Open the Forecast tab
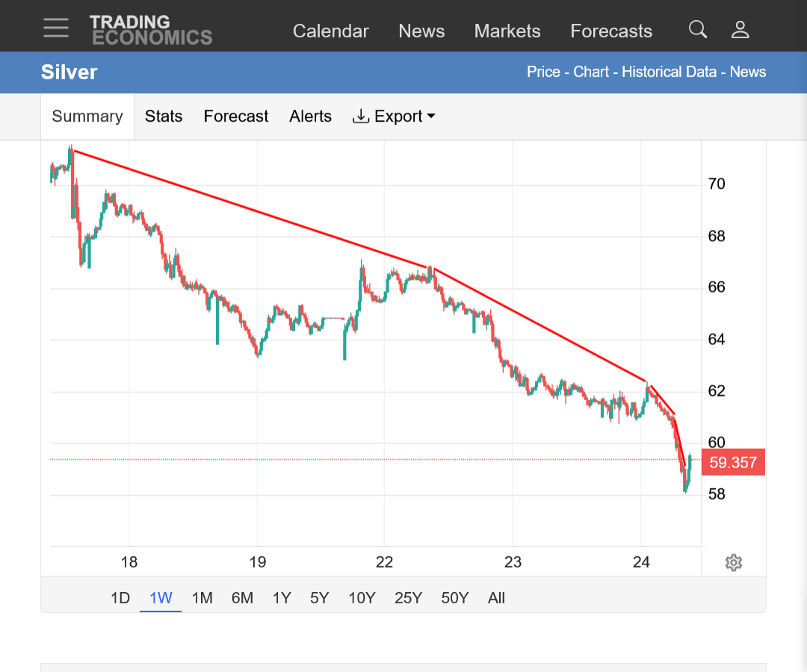The image size is (807, 672). (235, 116)
